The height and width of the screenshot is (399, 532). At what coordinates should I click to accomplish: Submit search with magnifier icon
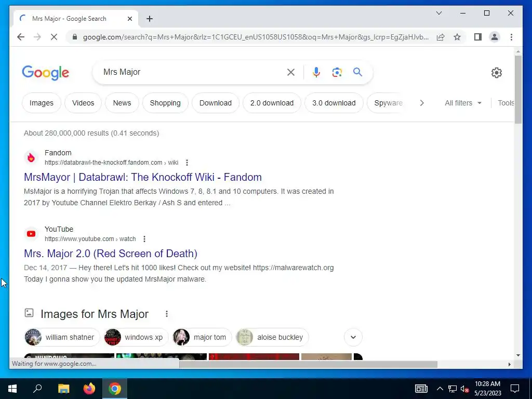point(357,72)
